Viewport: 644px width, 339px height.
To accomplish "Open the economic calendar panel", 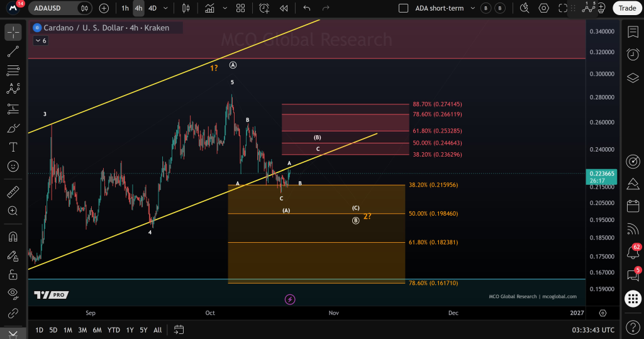I will (x=633, y=206).
